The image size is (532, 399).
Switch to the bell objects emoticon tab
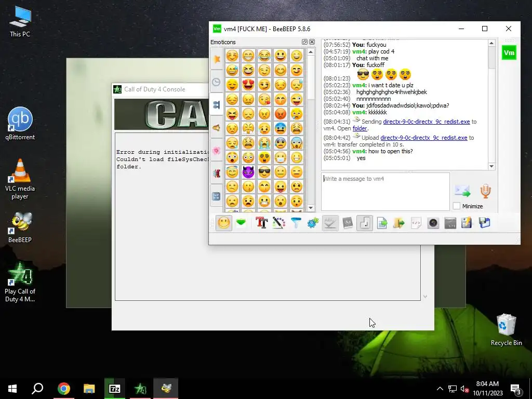[x=217, y=128]
